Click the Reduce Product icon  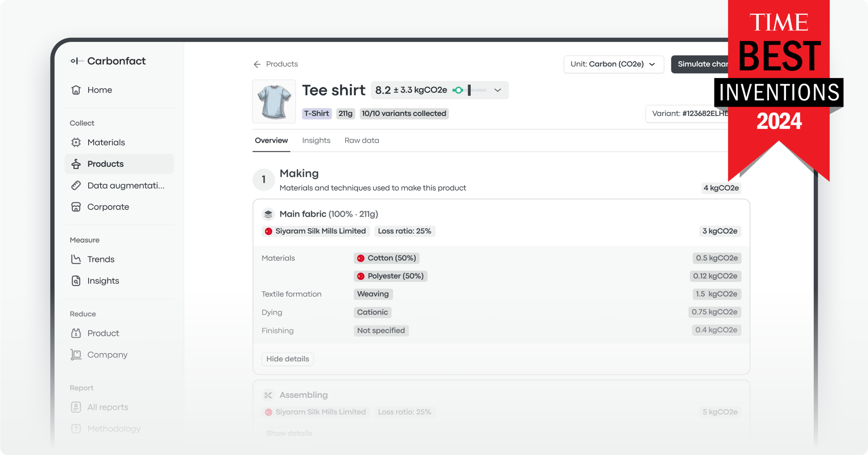[76, 333]
